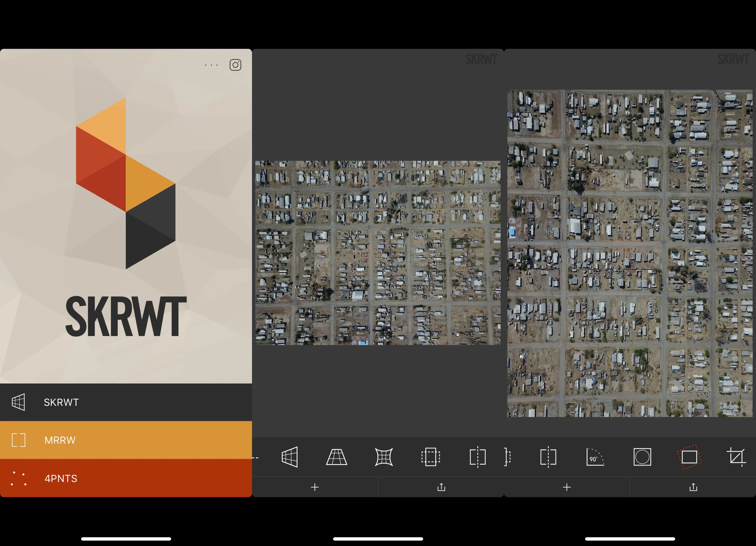
Task: Choose horizontal perspective tool in middle screen
Action: (x=290, y=457)
